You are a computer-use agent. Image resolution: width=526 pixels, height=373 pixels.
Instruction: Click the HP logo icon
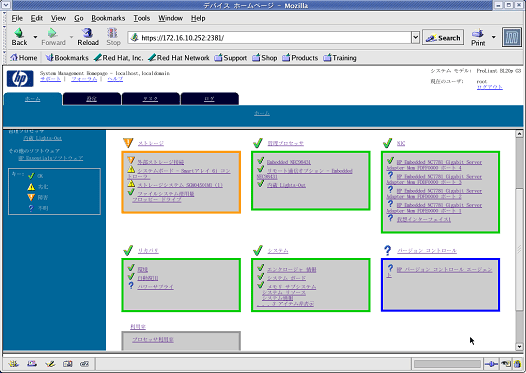pos(20,78)
